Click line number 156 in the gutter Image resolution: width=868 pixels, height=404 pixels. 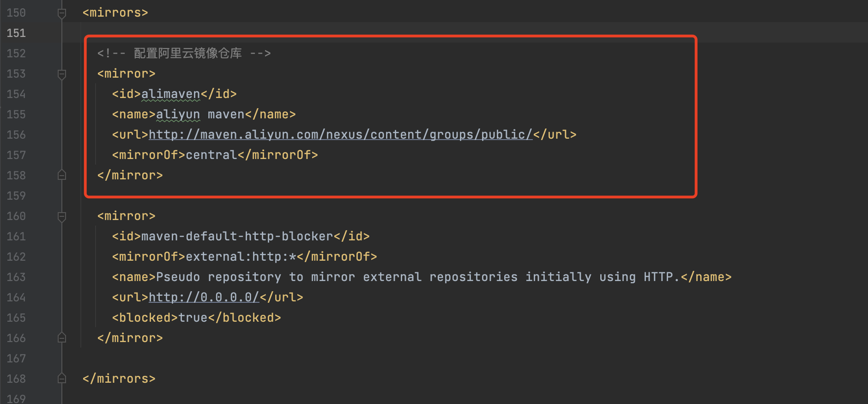[16, 135]
